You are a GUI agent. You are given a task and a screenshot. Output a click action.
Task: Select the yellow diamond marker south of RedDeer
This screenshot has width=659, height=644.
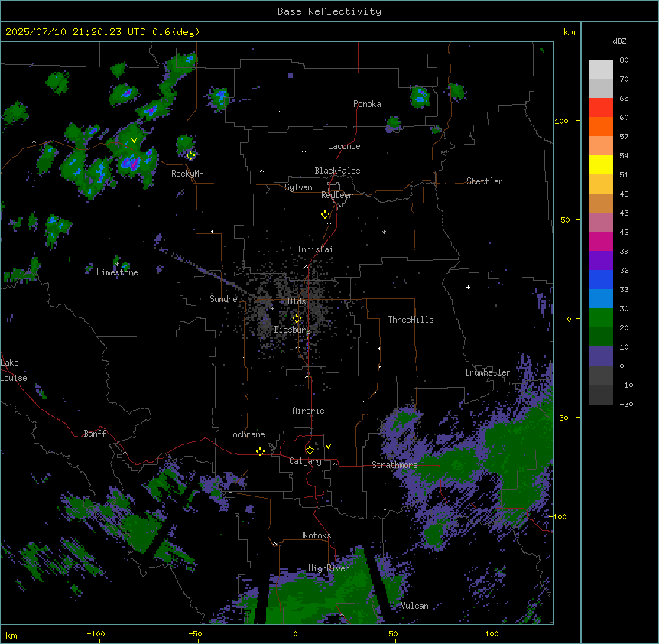point(326,214)
